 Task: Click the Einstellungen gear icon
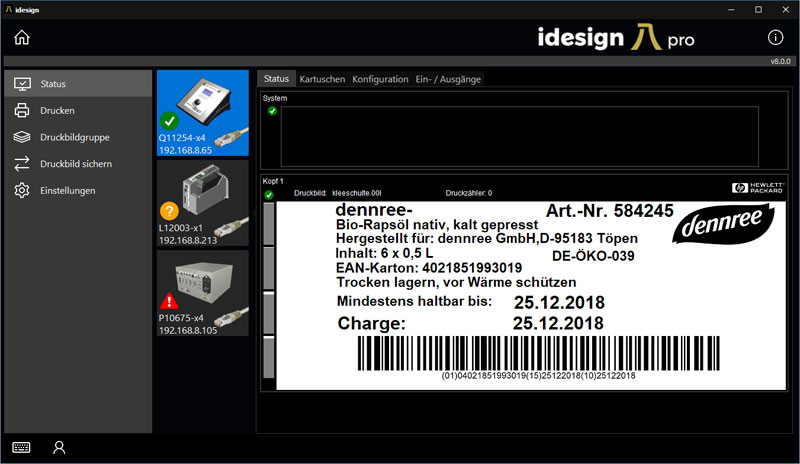point(22,190)
